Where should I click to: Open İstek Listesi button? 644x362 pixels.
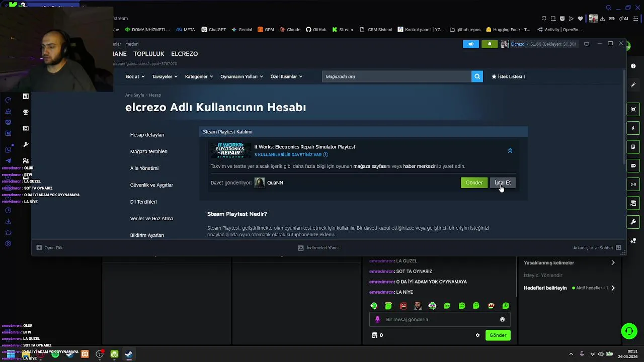pos(508,76)
